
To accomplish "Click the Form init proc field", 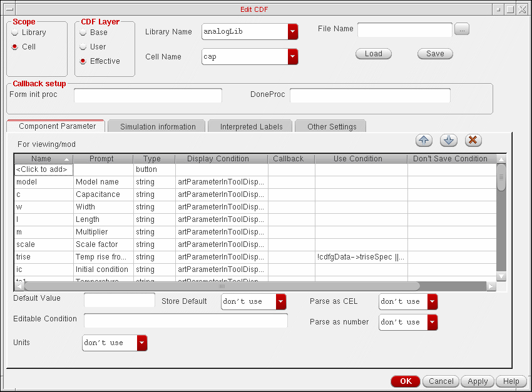I will coord(148,95).
